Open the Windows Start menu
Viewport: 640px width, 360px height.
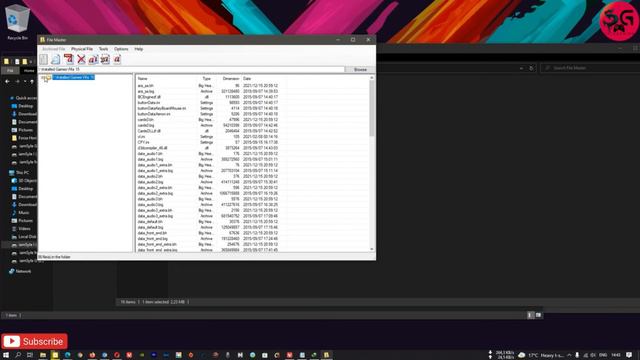pos(6,355)
